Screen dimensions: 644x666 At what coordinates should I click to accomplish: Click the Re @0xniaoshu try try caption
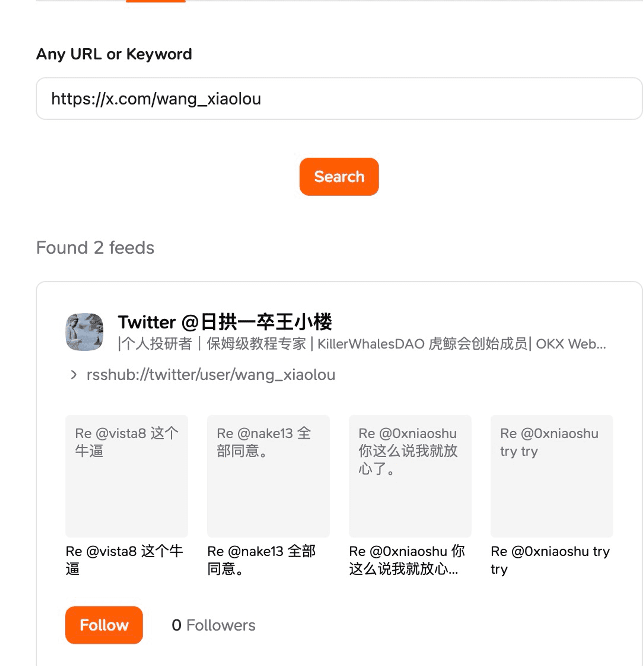pyautogui.click(x=550, y=560)
